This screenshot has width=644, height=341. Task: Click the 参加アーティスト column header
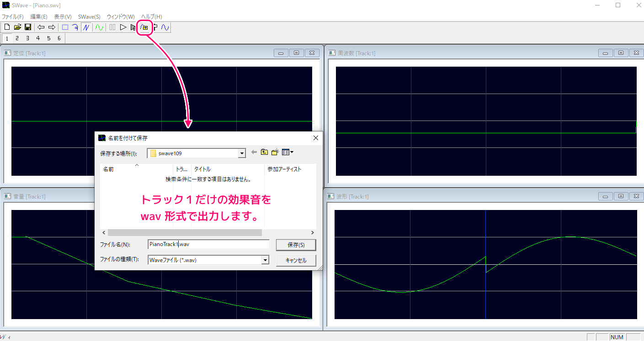[290, 169]
